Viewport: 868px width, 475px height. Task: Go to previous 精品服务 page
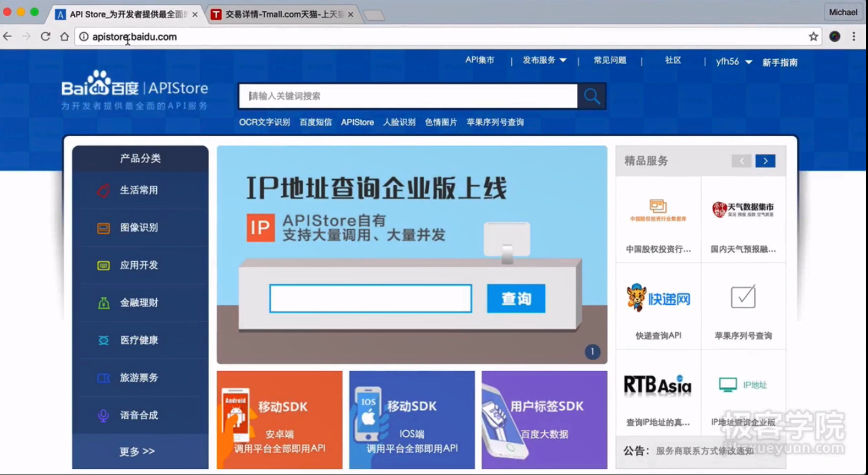tap(741, 161)
